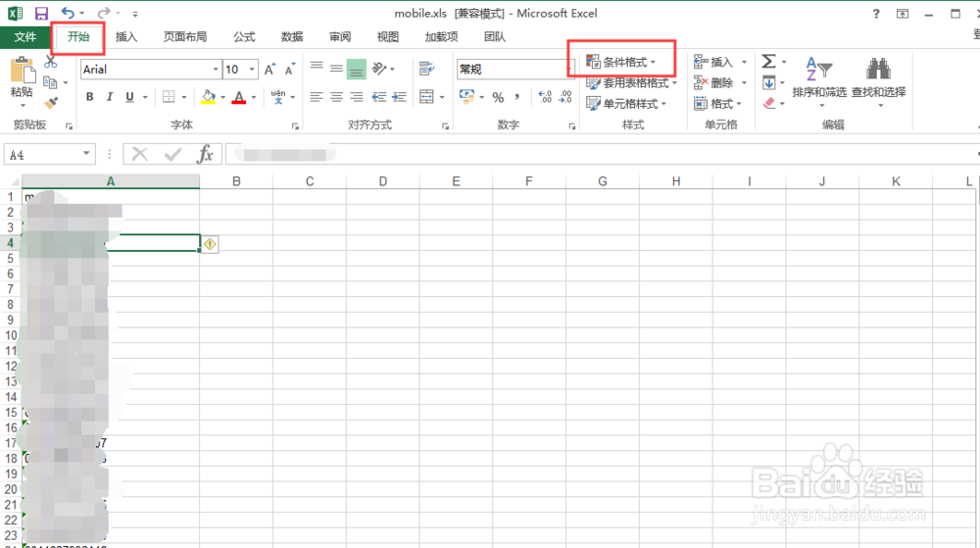Align text to middle of cell

tap(336, 68)
